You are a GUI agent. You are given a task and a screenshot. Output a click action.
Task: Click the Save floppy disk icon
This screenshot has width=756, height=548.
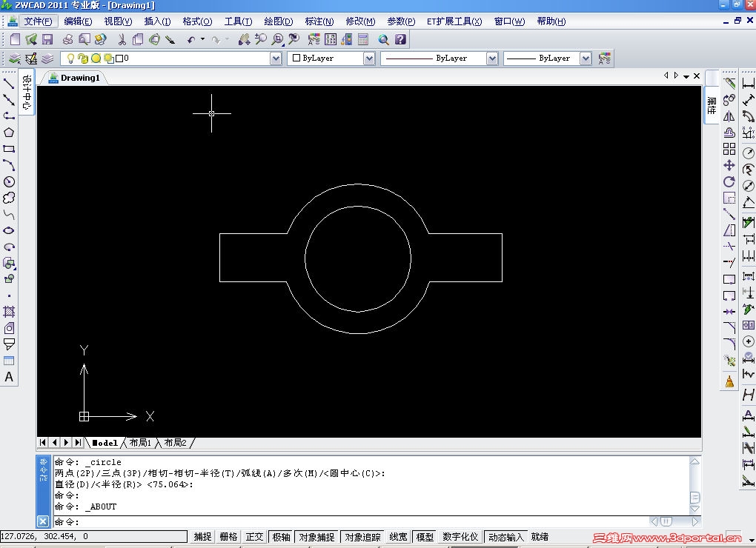click(x=47, y=39)
